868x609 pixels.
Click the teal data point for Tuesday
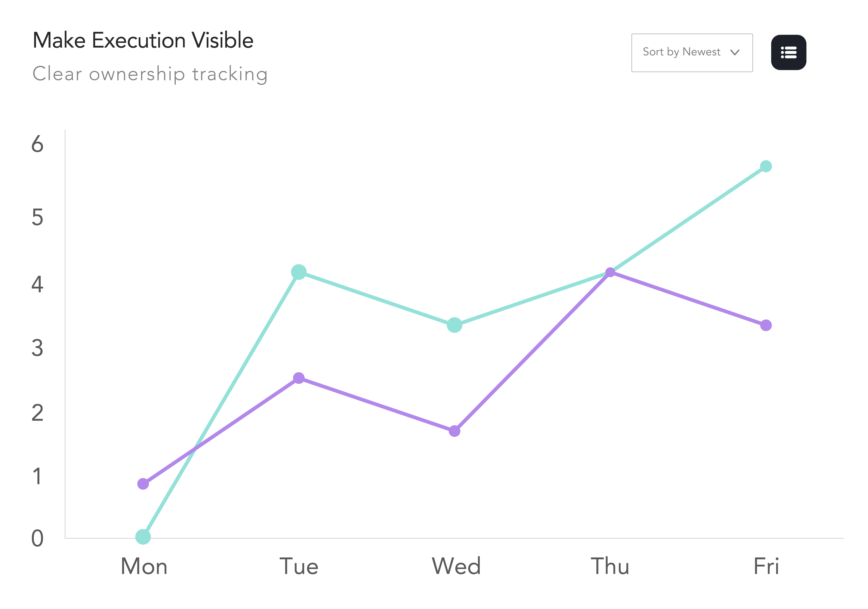(x=299, y=272)
